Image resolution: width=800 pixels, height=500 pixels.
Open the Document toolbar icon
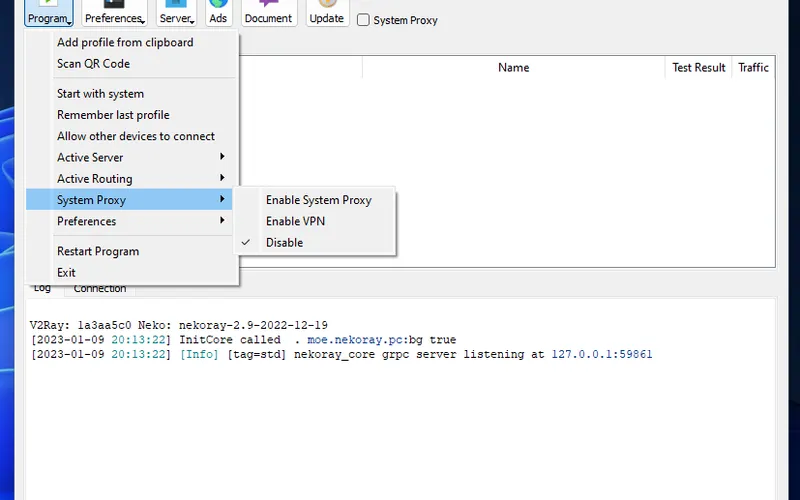pos(268,13)
